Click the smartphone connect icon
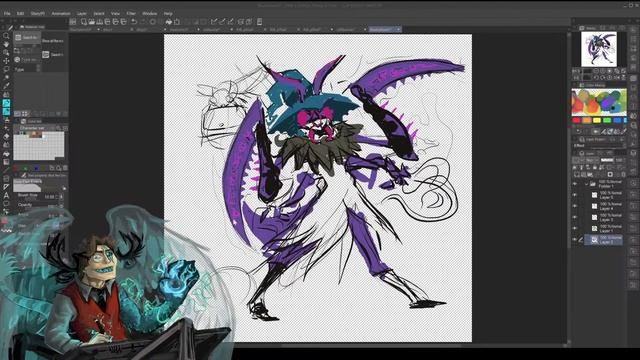 coord(259,22)
